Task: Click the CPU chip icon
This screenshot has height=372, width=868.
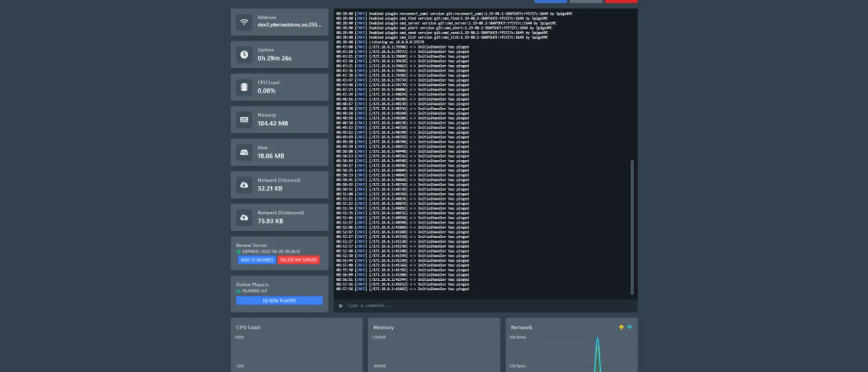Action: 244,87
